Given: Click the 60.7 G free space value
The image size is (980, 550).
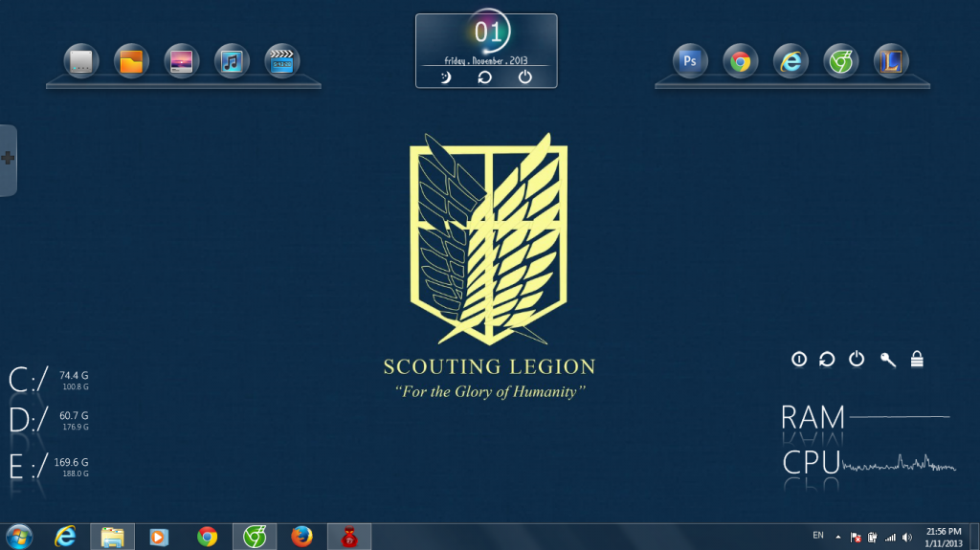Looking at the screenshot, I should coord(74,416).
